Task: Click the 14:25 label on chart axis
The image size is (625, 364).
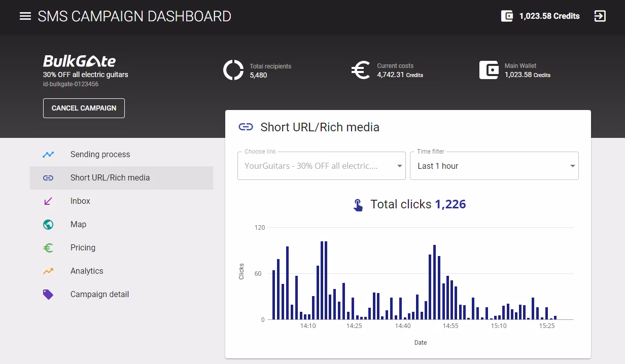Action: 354,326
